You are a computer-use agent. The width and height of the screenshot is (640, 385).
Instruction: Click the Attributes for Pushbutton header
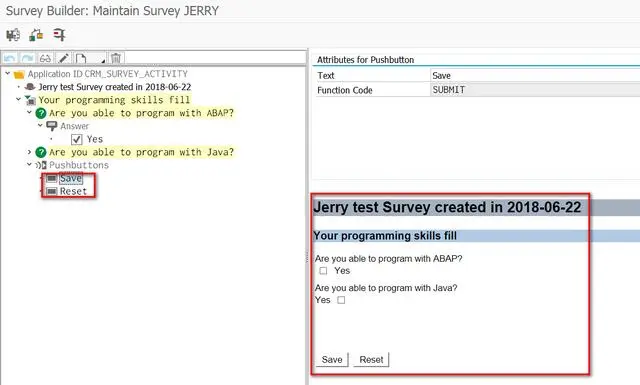pyautogui.click(x=365, y=60)
